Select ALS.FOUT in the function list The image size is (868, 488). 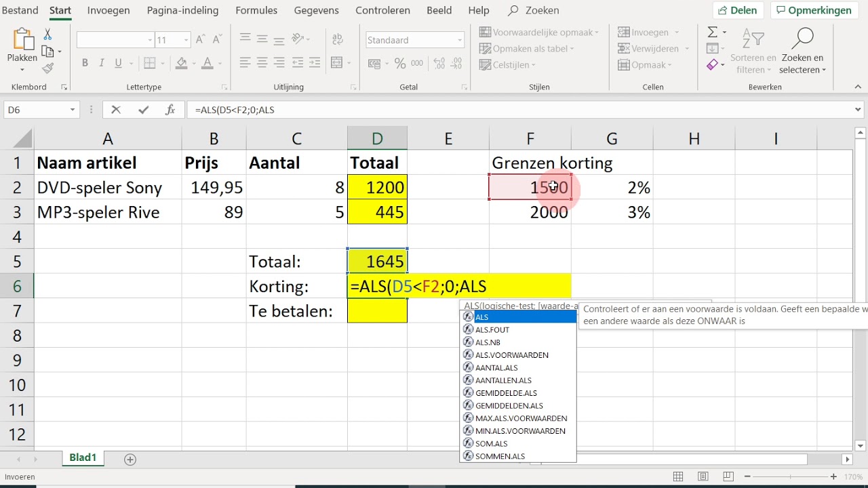[x=519, y=329]
